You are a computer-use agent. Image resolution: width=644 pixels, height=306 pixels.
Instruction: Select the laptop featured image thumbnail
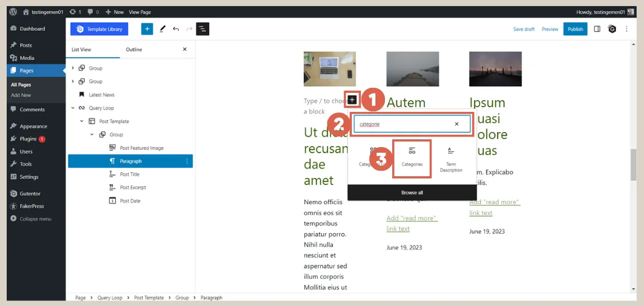tap(330, 69)
